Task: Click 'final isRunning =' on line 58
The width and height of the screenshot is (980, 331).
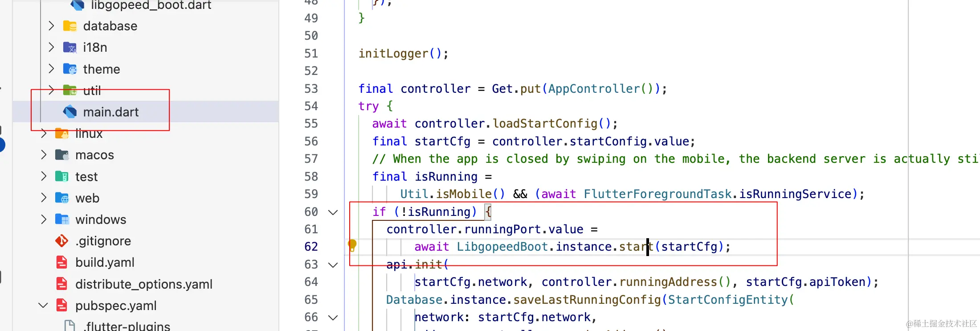Action: pyautogui.click(x=432, y=177)
